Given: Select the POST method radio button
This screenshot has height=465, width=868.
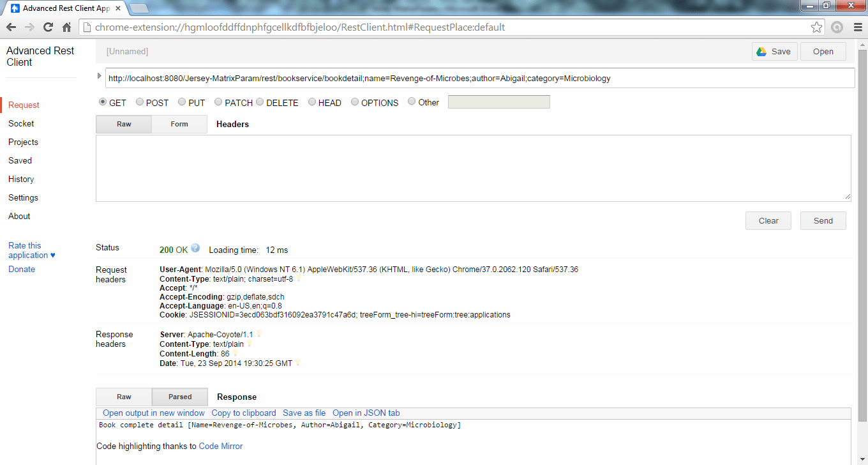Looking at the screenshot, I should [x=139, y=102].
